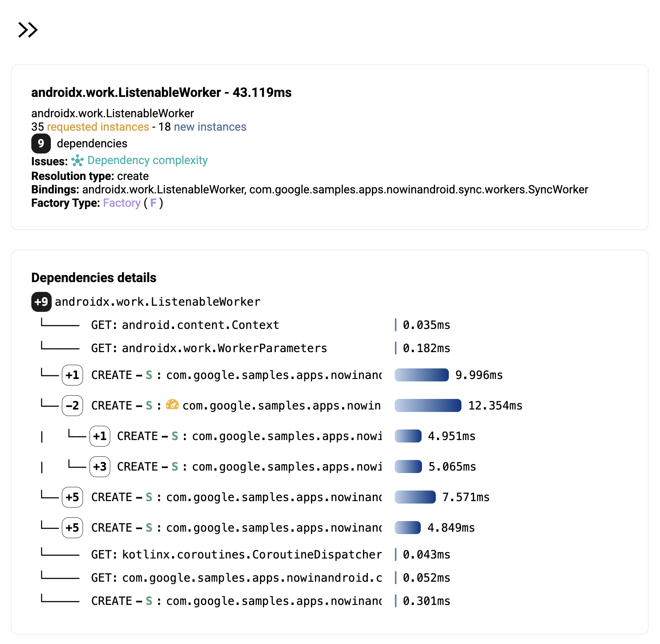
Task: Expand the +3 node with 5.065ms
Action: coord(100,467)
